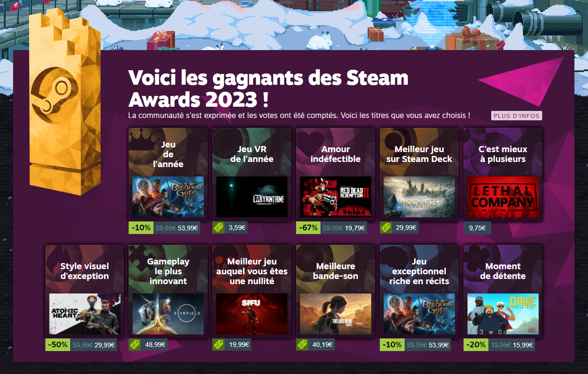Click the tag icon under The Last of Us
Viewport: 588px width, 374px height.
click(x=302, y=345)
